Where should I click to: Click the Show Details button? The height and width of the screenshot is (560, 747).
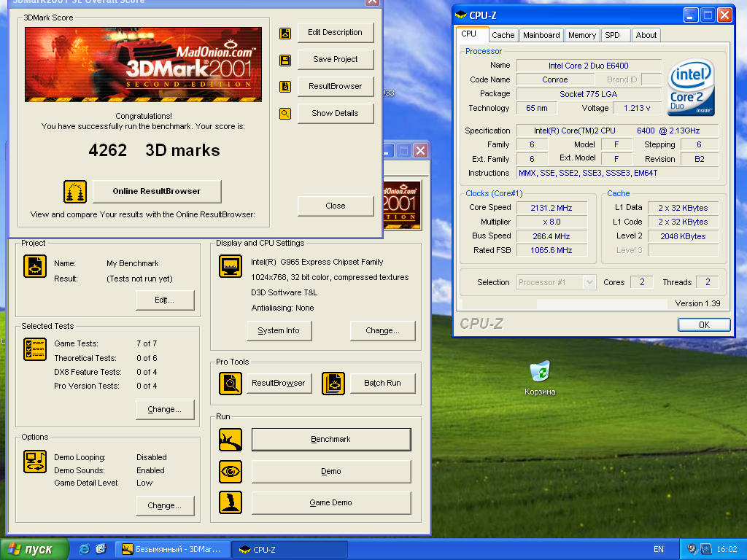[336, 113]
